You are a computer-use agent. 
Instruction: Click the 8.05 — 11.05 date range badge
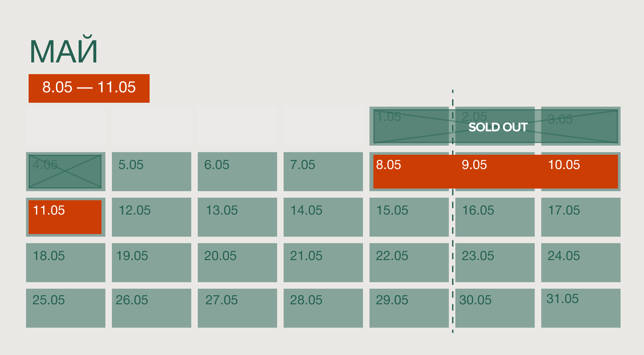point(89,88)
